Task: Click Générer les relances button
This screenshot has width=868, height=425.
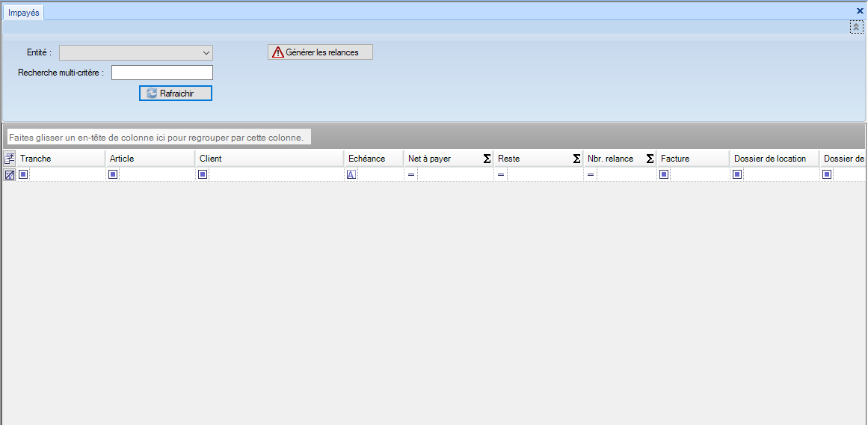Action: 320,52
